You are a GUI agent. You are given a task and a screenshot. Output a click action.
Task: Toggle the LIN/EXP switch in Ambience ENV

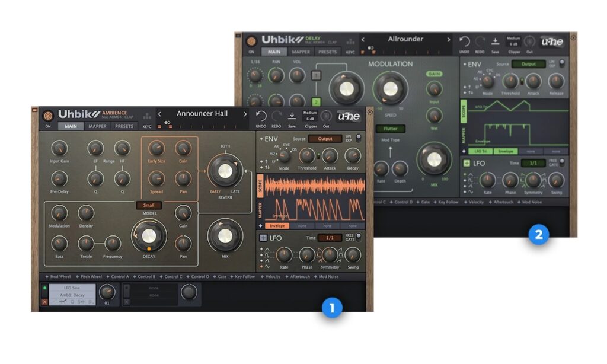tap(359, 138)
